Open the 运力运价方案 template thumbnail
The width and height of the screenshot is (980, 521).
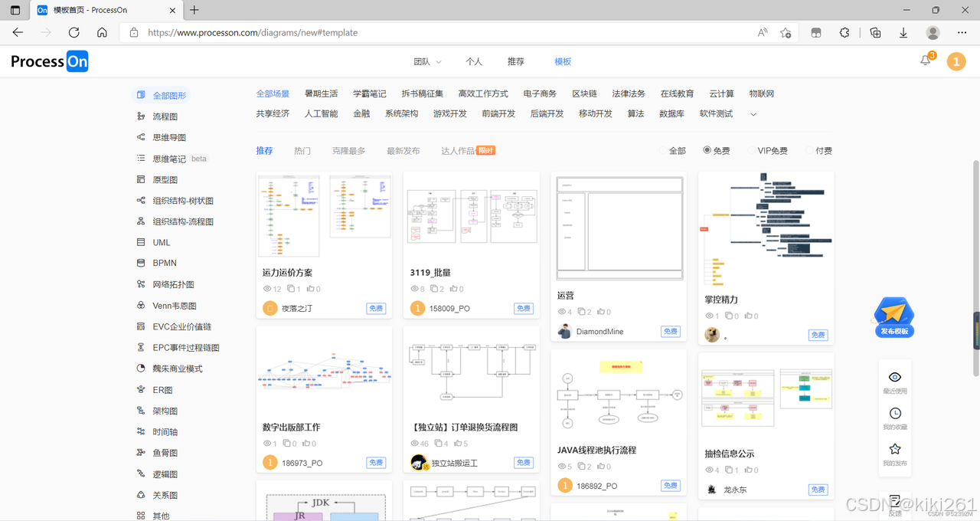click(324, 215)
